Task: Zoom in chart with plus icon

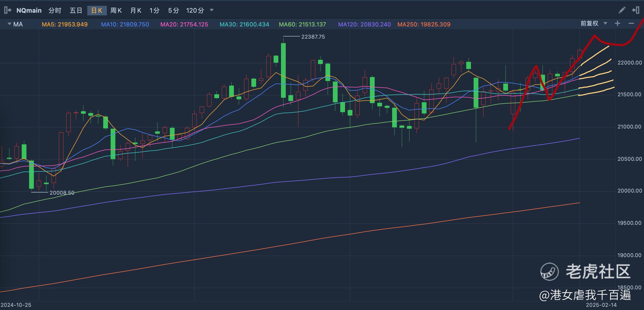Action: pyautogui.click(x=618, y=24)
